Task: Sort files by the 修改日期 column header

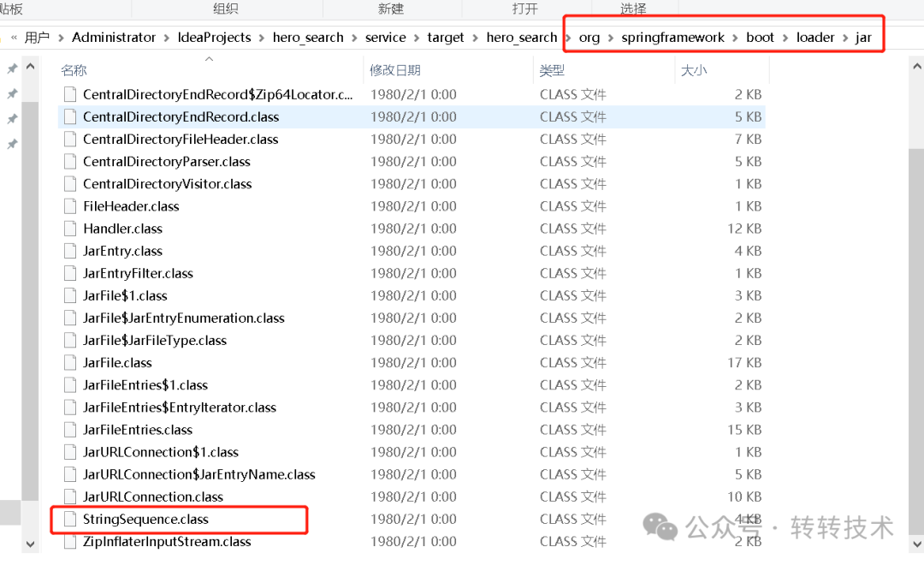Action: 394,71
